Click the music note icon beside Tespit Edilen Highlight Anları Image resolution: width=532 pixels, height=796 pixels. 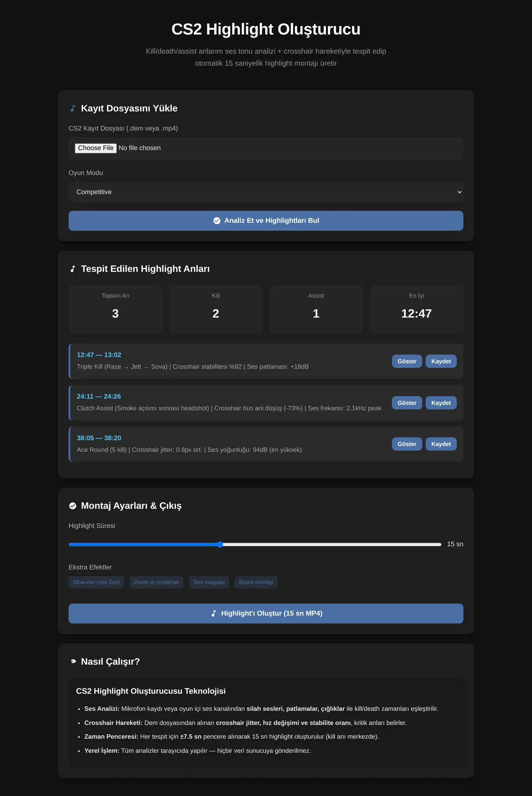tap(73, 269)
